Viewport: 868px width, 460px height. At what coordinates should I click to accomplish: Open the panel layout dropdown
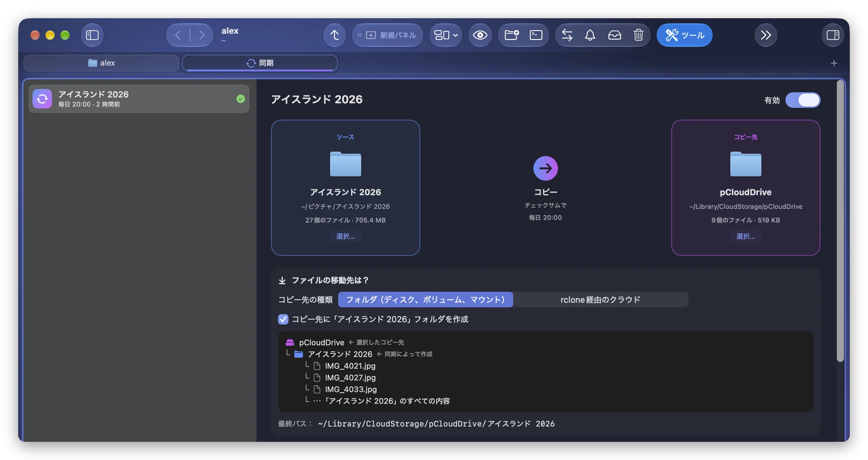click(446, 35)
